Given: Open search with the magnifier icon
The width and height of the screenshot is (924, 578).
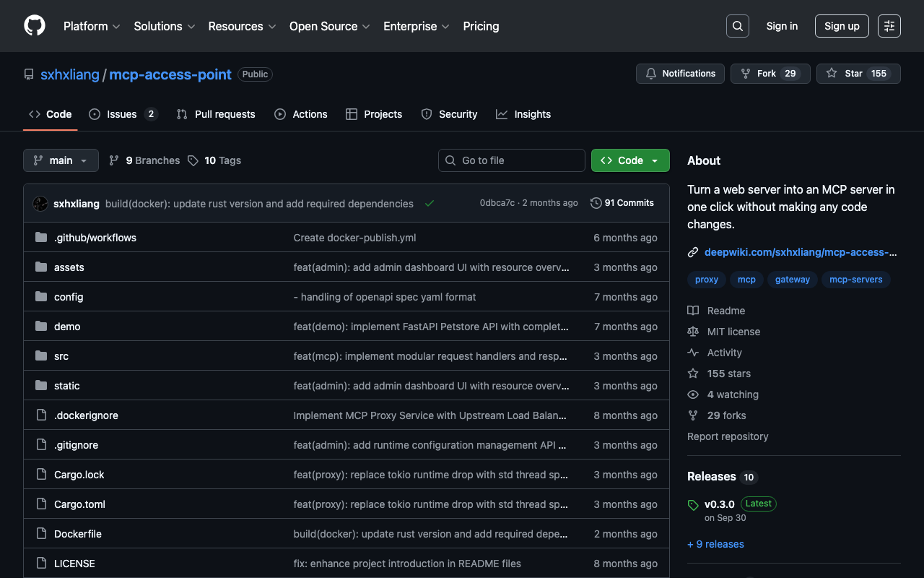Looking at the screenshot, I should click(737, 26).
